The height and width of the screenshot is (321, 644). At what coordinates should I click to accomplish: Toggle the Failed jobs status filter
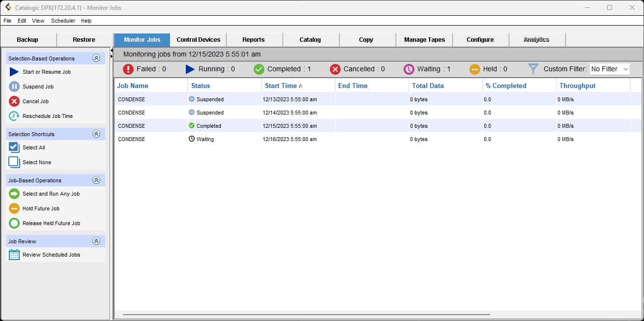128,69
